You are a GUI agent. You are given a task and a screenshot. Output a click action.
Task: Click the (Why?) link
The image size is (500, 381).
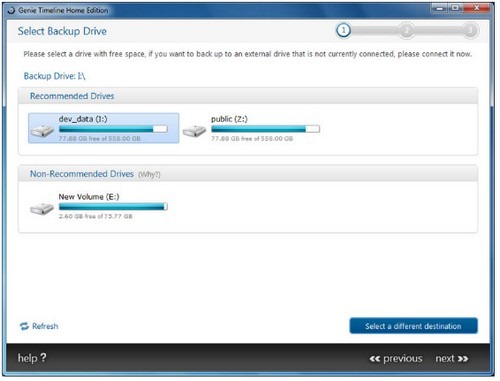click(149, 174)
